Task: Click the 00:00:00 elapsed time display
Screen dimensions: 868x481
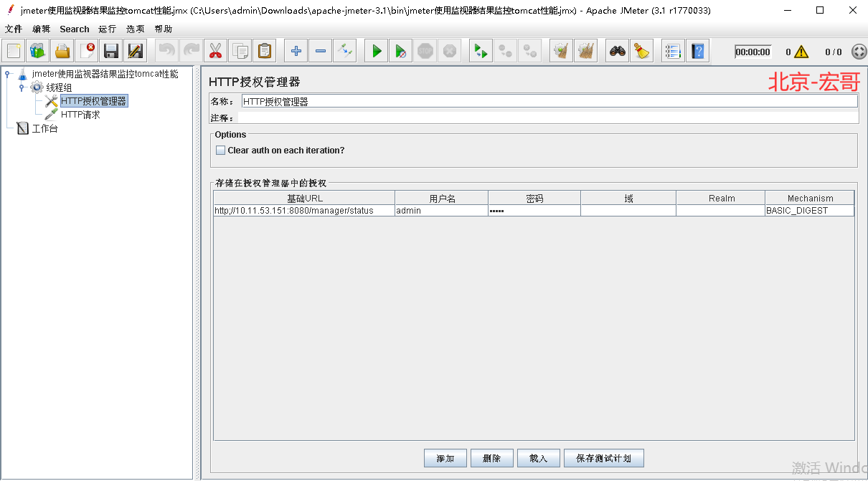Action: (753, 52)
